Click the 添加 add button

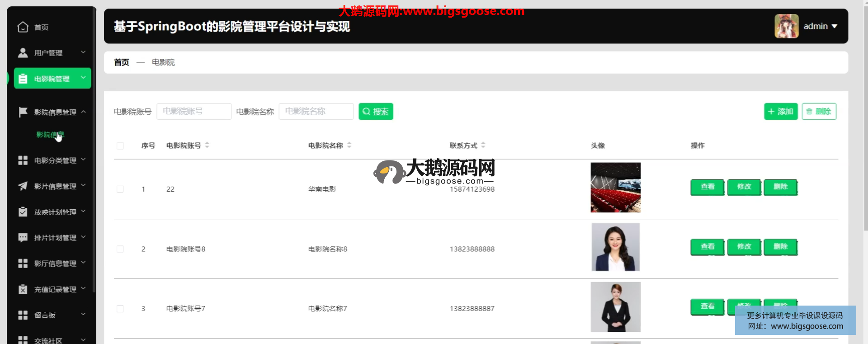(x=781, y=112)
